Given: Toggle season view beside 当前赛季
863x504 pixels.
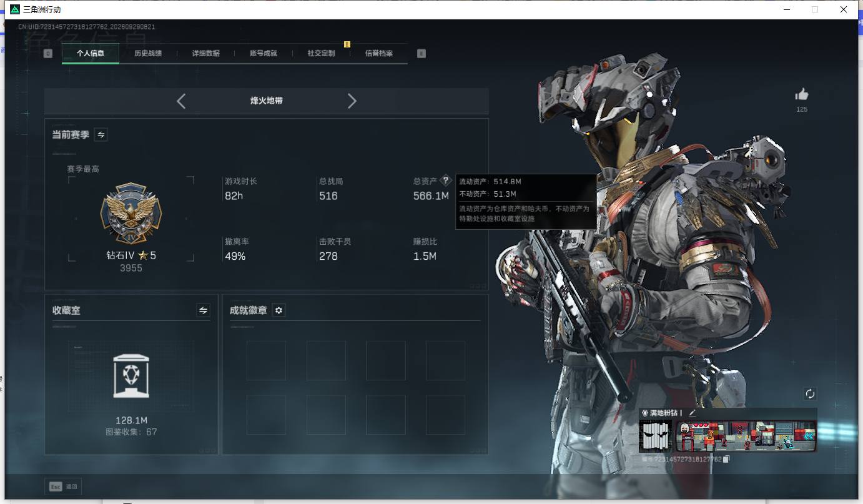Looking at the screenshot, I should 101,135.
